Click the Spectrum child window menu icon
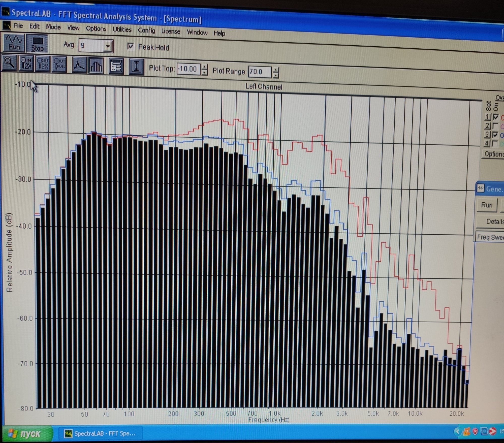The width and height of the screenshot is (504, 443). (x=7, y=25)
